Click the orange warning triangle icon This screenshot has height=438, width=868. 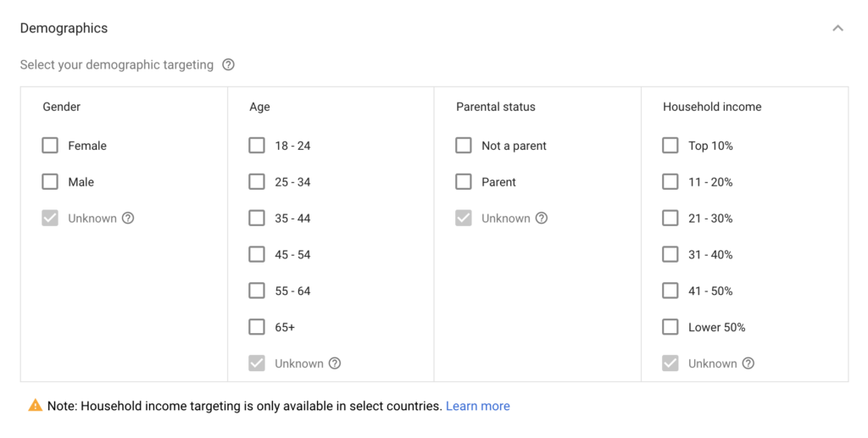[x=35, y=406]
